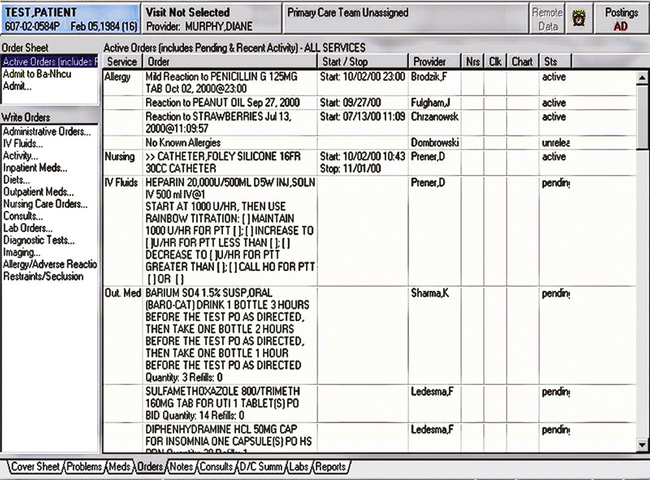Open the Problems tab
The height and width of the screenshot is (480, 650).
click(84, 467)
